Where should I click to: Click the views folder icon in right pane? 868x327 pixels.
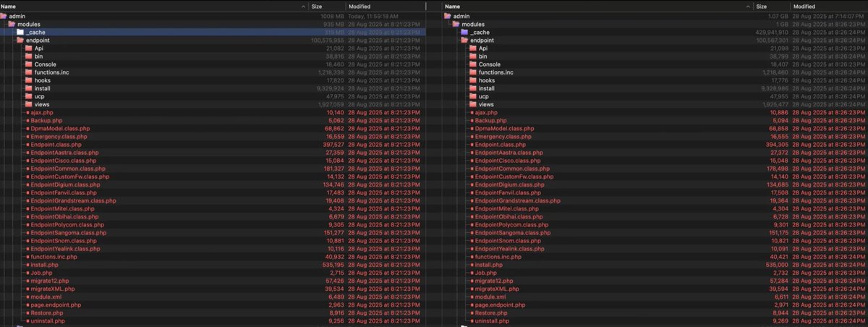[473, 104]
